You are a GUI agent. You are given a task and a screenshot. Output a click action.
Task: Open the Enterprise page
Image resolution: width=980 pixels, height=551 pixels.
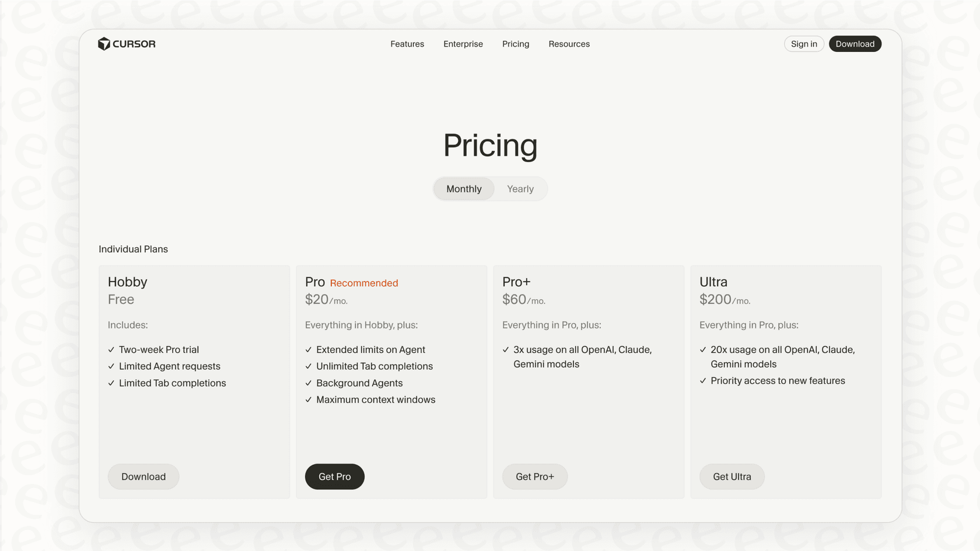(463, 44)
